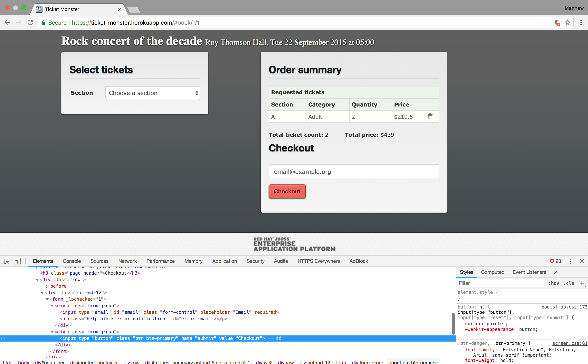
Task: Toggle the :hov element state panel
Action: pyautogui.click(x=554, y=283)
